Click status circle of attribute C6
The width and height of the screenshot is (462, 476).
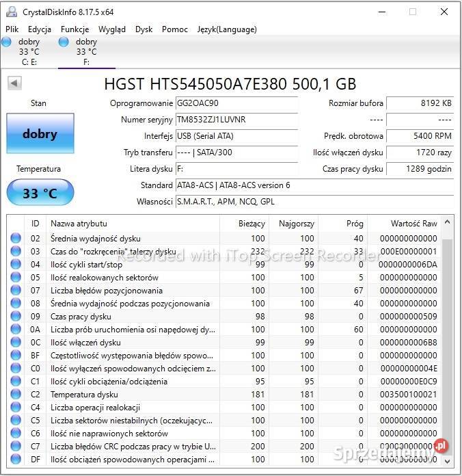coord(16,433)
